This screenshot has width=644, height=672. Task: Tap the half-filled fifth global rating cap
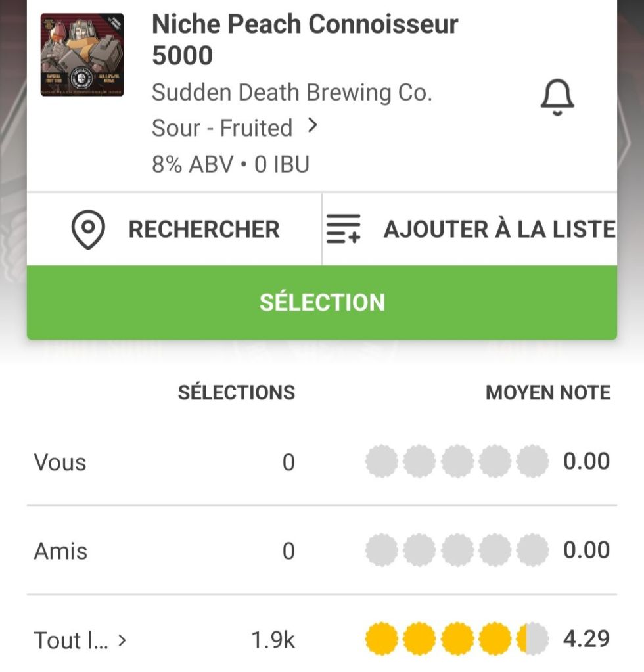(532, 638)
